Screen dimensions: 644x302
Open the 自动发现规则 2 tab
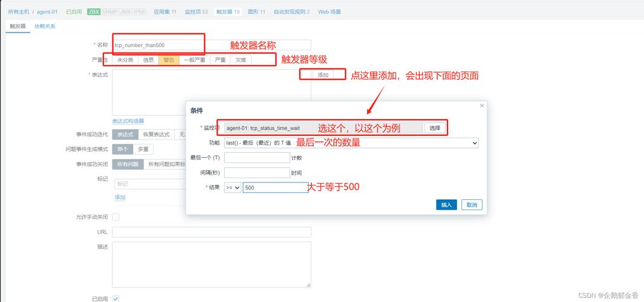click(292, 12)
